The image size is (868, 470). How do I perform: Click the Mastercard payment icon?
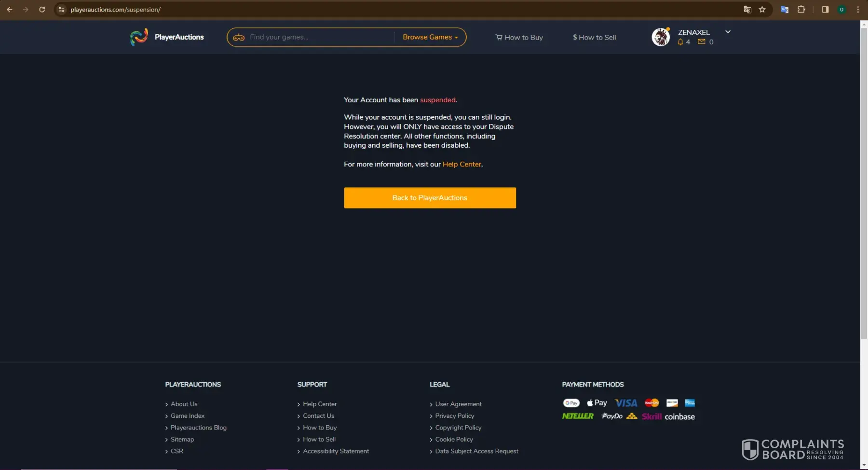(652, 403)
